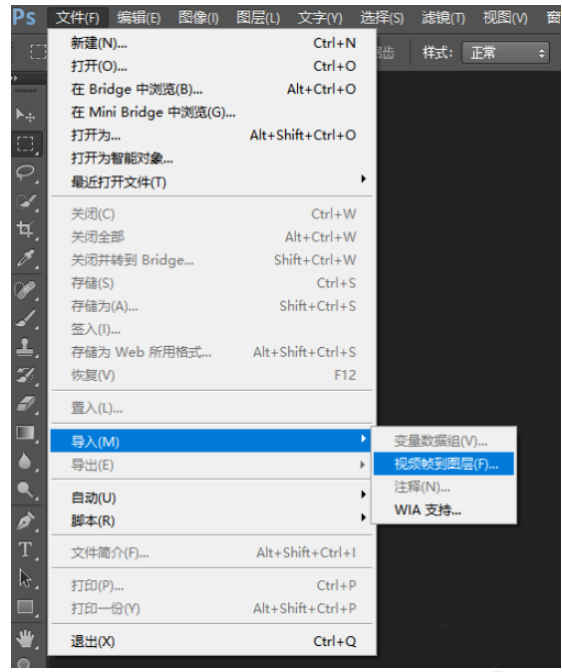
Task: Choose 打开为智能对象...
Action: pos(211,159)
